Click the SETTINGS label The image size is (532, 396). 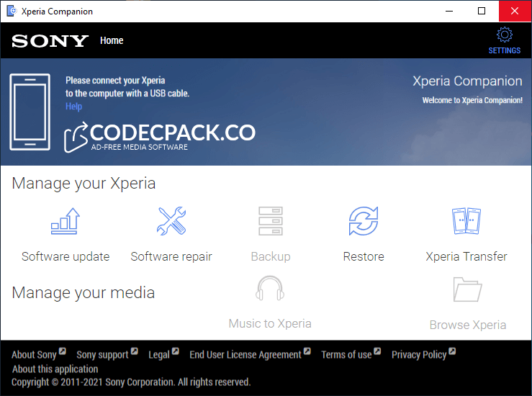tap(504, 50)
